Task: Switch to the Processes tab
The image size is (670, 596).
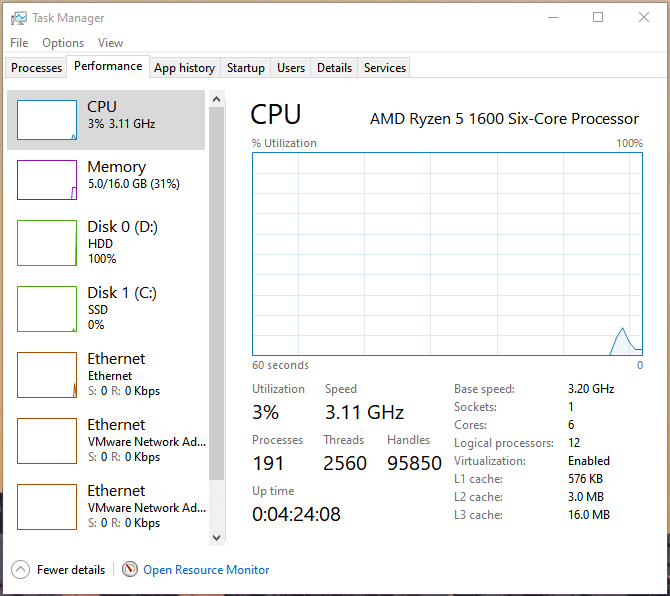Action: [x=36, y=68]
